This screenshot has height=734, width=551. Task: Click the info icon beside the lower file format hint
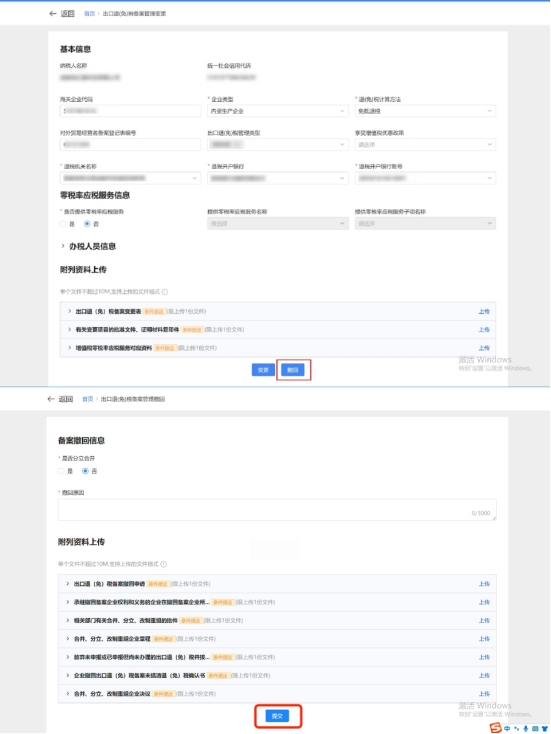point(163,564)
